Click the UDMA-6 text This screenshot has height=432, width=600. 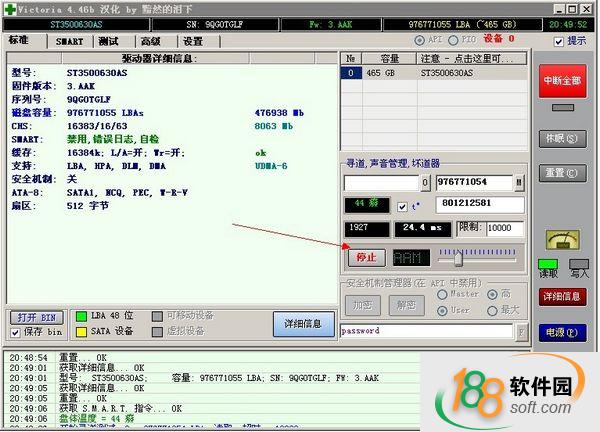pyautogui.click(x=271, y=166)
